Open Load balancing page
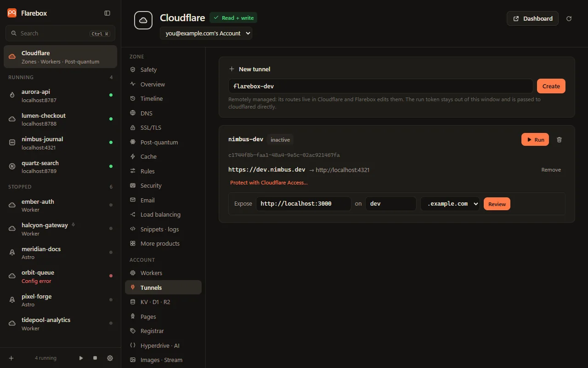Screen dimensions: 588x368 point(163,214)
